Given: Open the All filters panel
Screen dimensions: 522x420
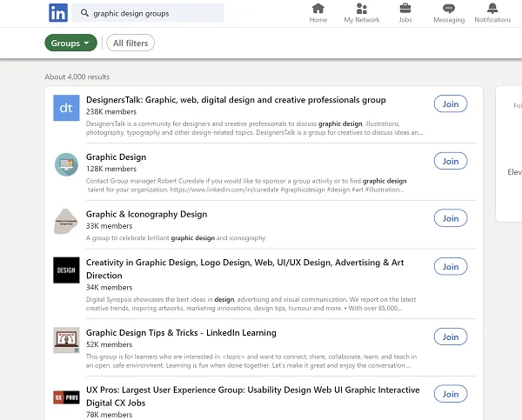Looking at the screenshot, I should click(x=130, y=43).
